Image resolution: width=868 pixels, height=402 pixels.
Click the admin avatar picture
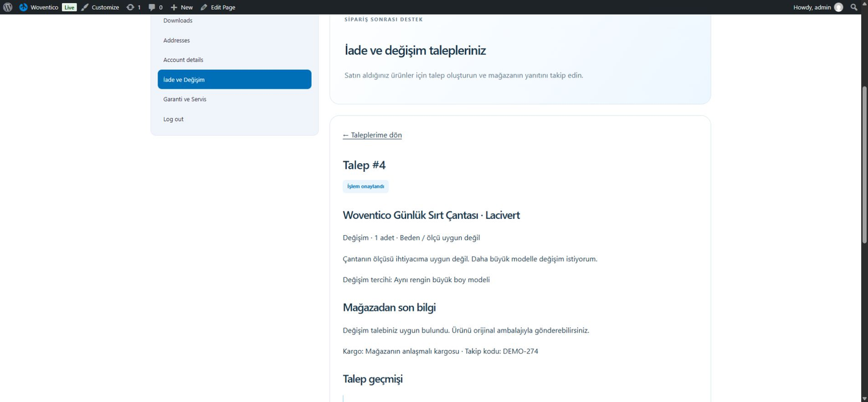point(838,7)
